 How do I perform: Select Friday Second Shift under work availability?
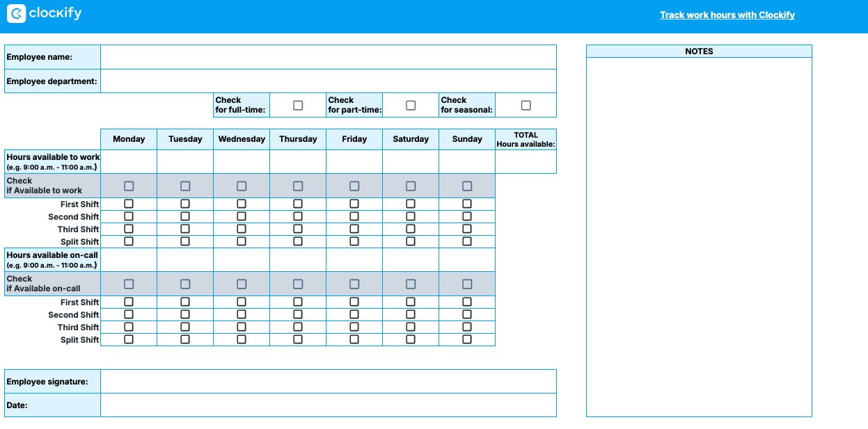(354, 216)
